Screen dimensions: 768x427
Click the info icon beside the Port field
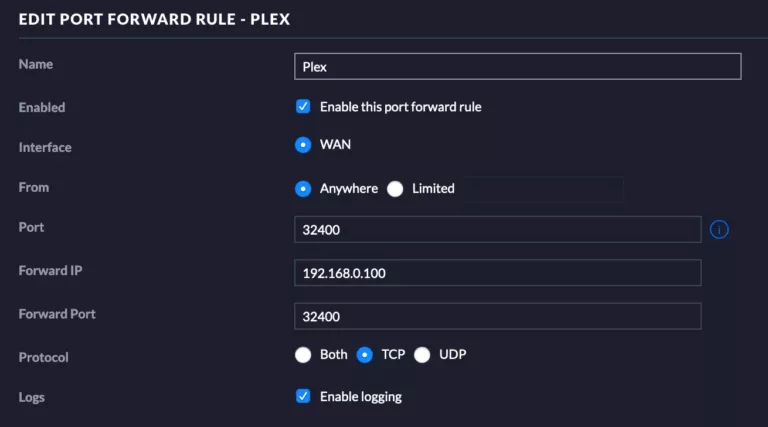pyautogui.click(x=719, y=230)
